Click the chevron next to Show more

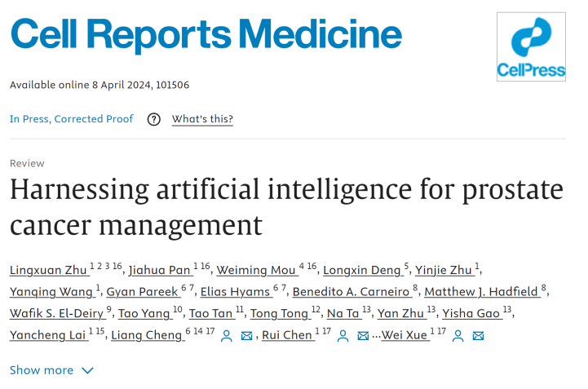click(87, 370)
